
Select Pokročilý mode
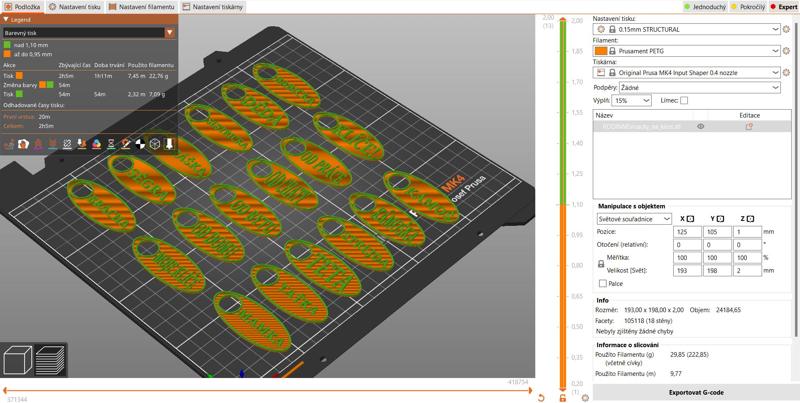click(x=749, y=7)
